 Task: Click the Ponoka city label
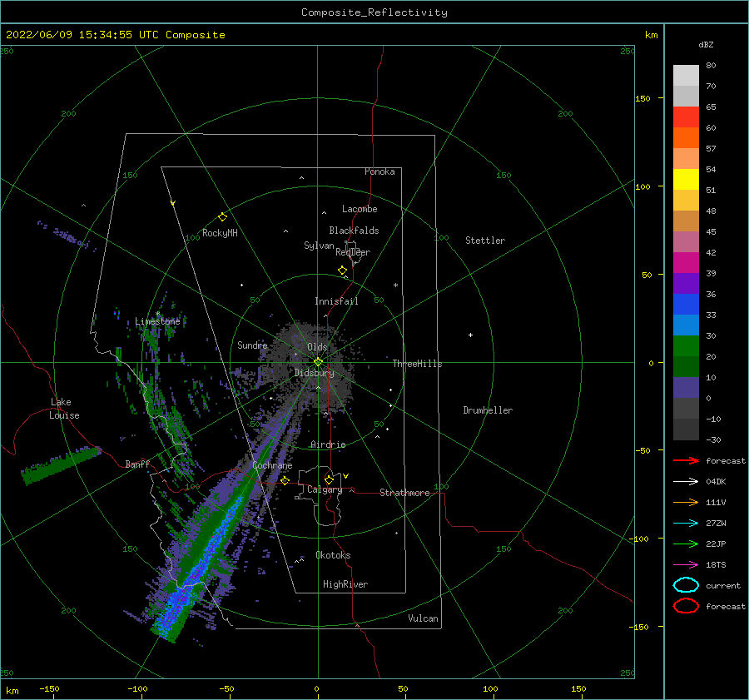coord(379,171)
